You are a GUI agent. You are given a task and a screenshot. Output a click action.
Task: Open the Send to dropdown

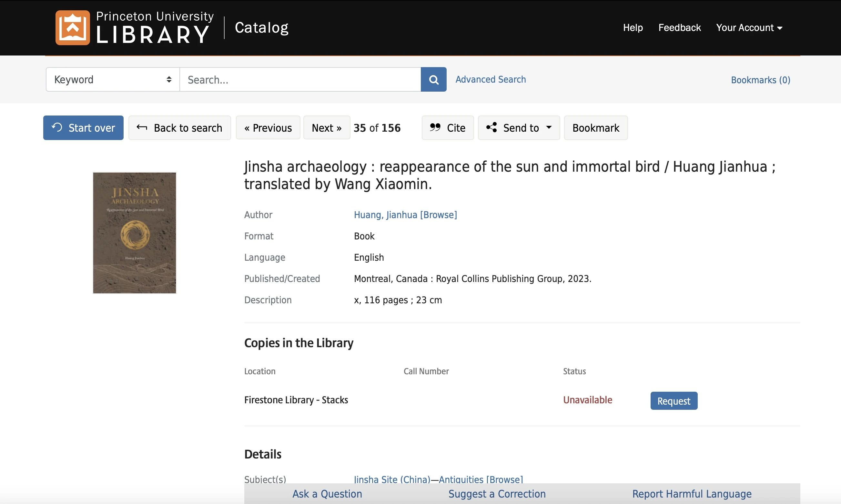(x=518, y=128)
